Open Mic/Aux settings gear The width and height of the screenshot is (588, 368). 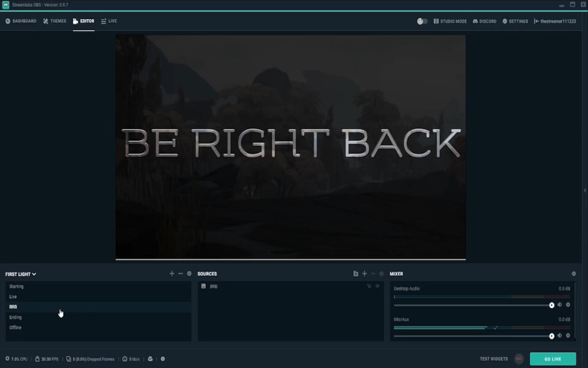(x=568, y=335)
